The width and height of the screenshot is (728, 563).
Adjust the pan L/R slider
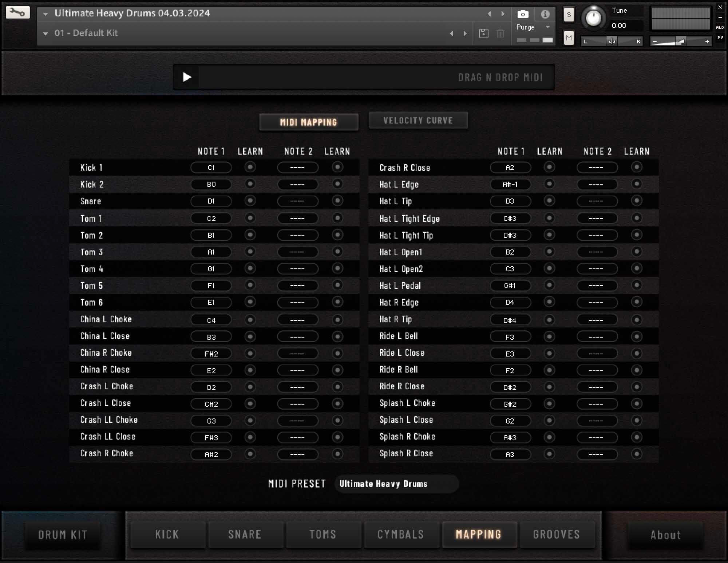612,41
